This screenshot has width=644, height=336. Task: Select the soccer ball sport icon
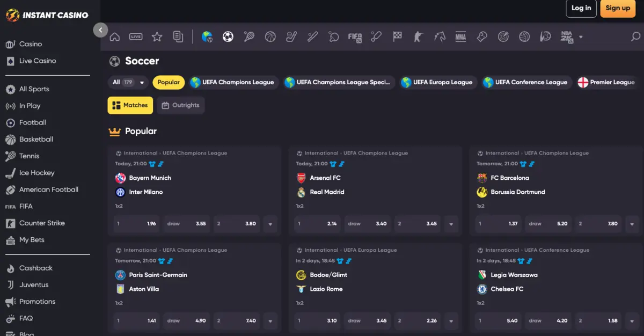tap(228, 37)
